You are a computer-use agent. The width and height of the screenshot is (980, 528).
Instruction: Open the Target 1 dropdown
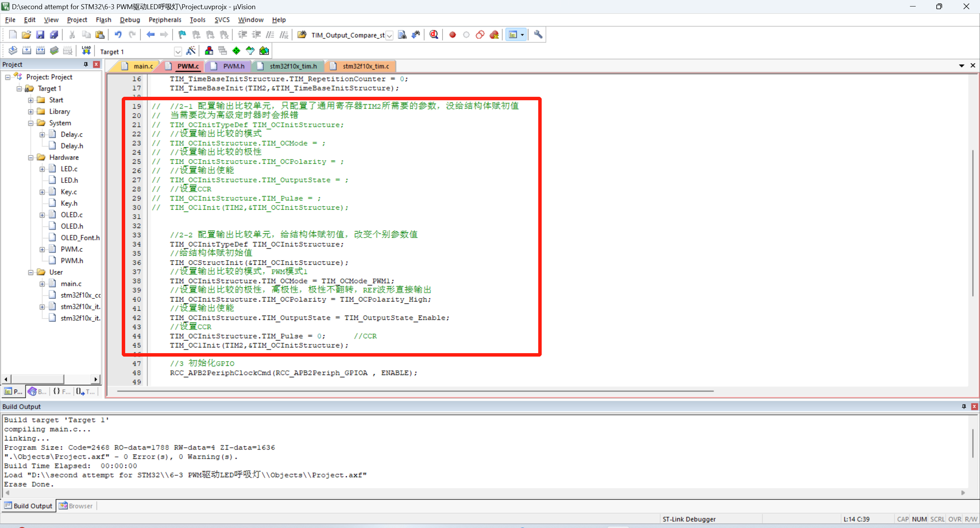click(x=178, y=51)
